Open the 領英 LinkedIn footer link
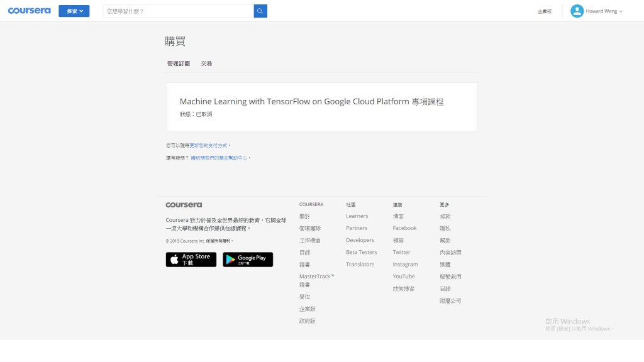This screenshot has width=644, height=362. click(398, 241)
